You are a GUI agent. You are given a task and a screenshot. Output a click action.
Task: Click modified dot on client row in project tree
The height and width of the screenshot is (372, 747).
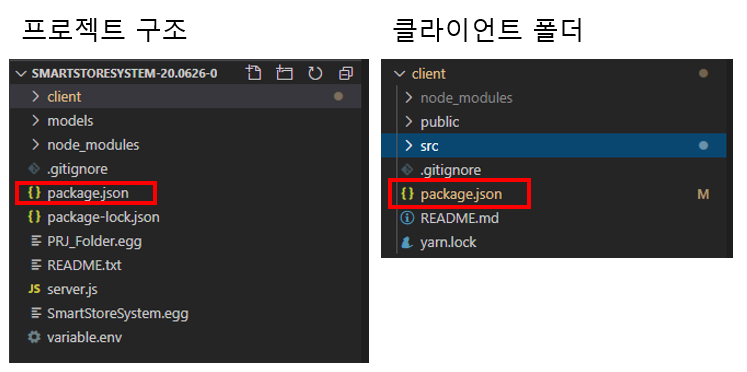click(339, 97)
